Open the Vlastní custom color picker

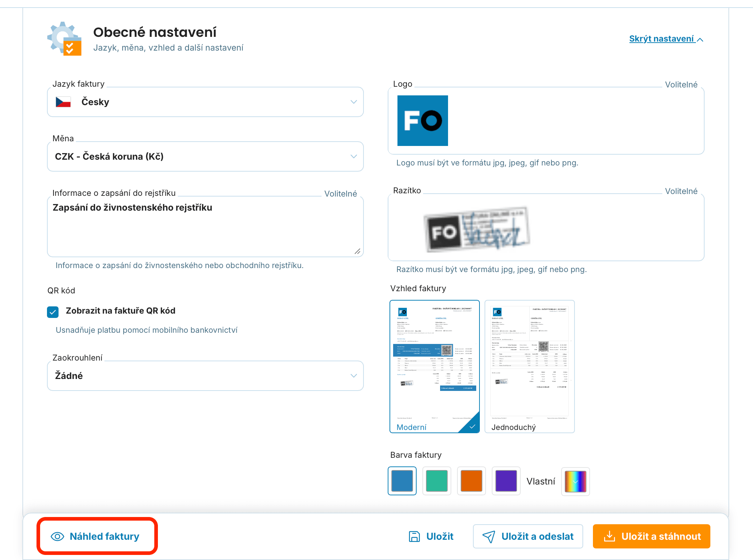tap(575, 481)
